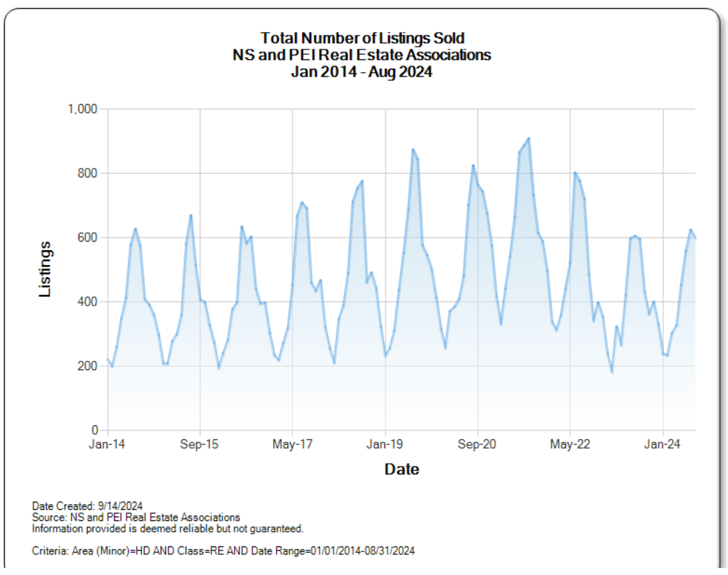Click the Jan-14 x-axis tick label
This screenshot has height=575, width=728.
(107, 444)
